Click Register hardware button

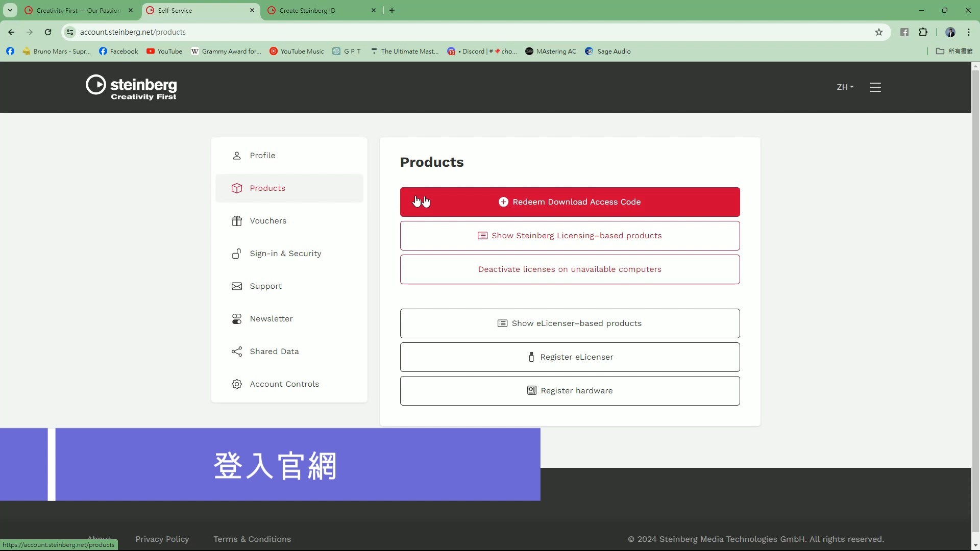[x=570, y=391]
